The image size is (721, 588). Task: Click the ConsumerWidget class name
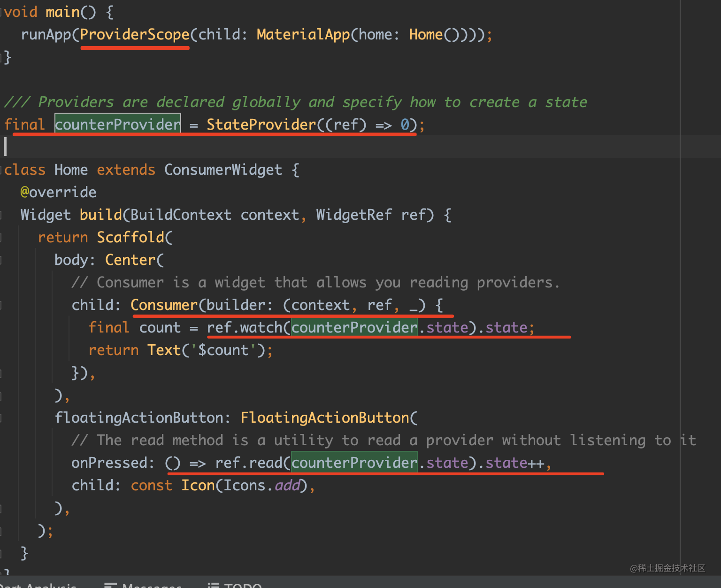click(223, 170)
